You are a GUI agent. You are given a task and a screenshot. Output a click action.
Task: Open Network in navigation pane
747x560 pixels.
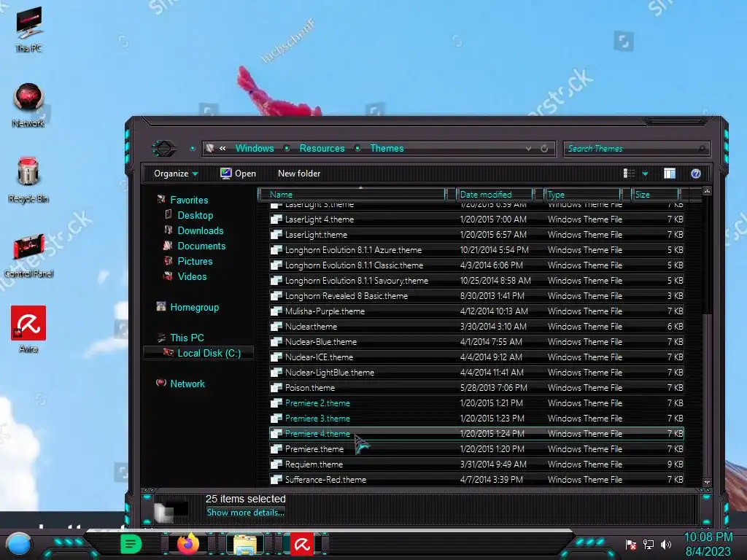tap(187, 384)
